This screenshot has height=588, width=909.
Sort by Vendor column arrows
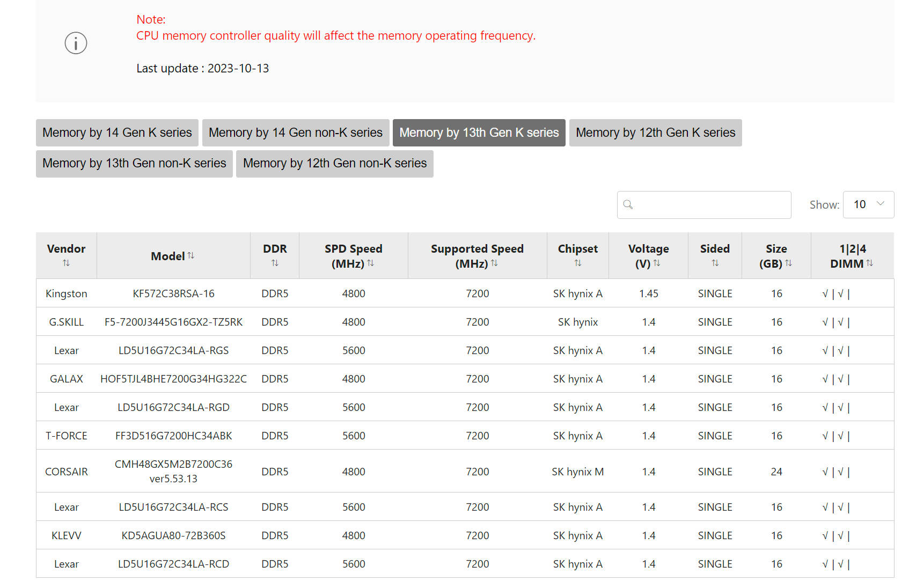click(66, 263)
